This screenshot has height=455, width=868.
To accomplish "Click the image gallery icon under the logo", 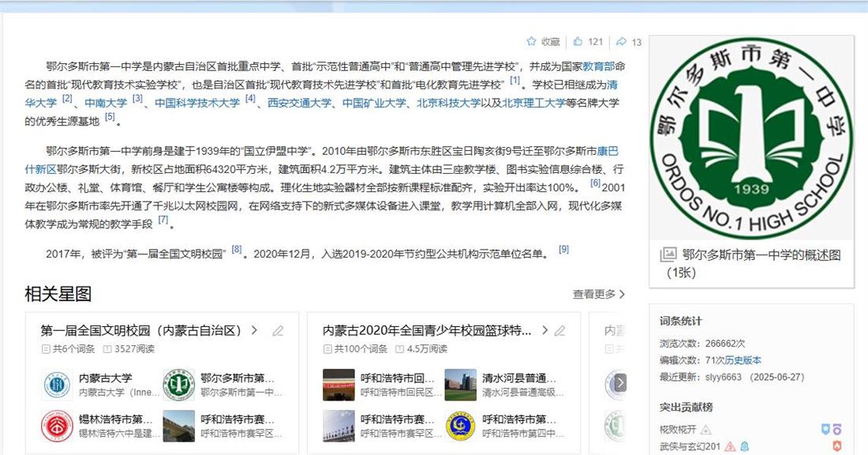I will pyautogui.click(x=668, y=255).
